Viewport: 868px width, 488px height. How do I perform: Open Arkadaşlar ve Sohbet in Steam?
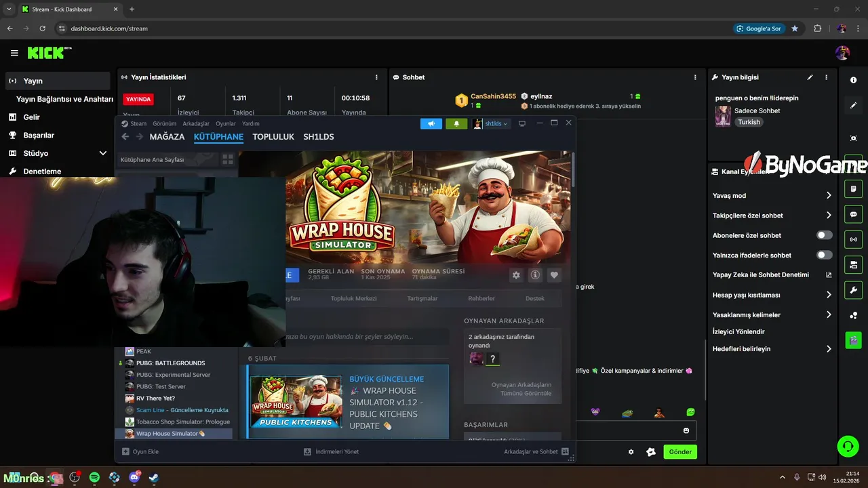[536, 451]
